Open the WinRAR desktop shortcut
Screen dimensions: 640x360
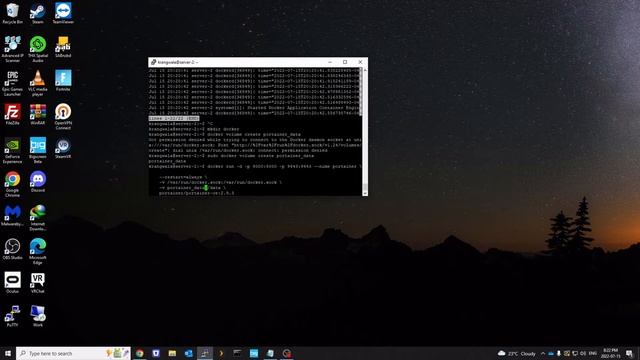click(38, 114)
